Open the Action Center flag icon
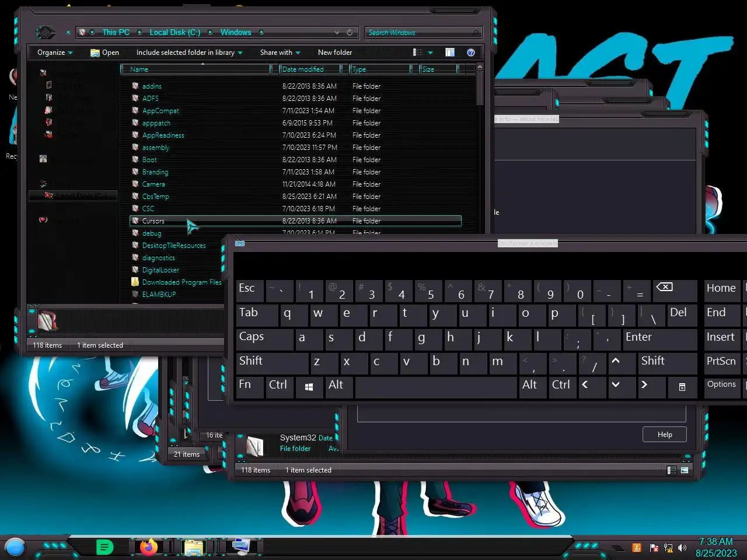 tap(654, 548)
